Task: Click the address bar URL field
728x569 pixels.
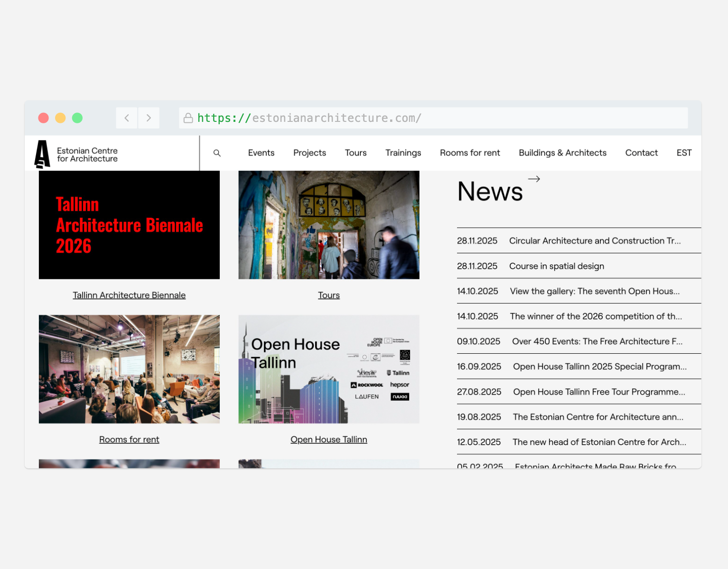Action: (433, 118)
